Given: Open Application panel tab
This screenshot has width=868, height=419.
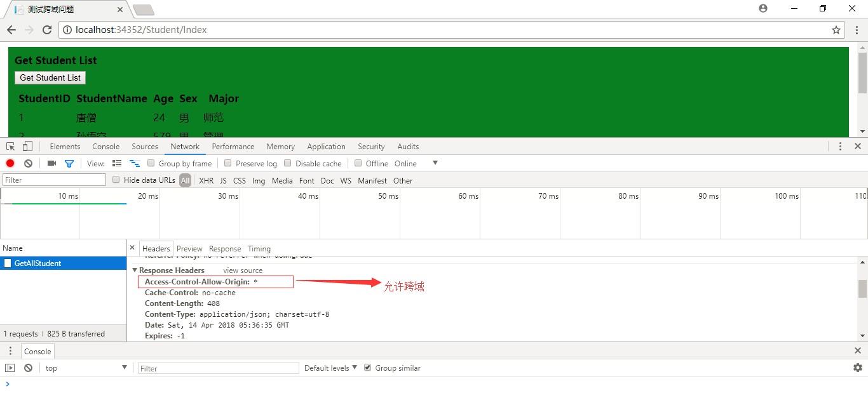Looking at the screenshot, I should pos(327,146).
